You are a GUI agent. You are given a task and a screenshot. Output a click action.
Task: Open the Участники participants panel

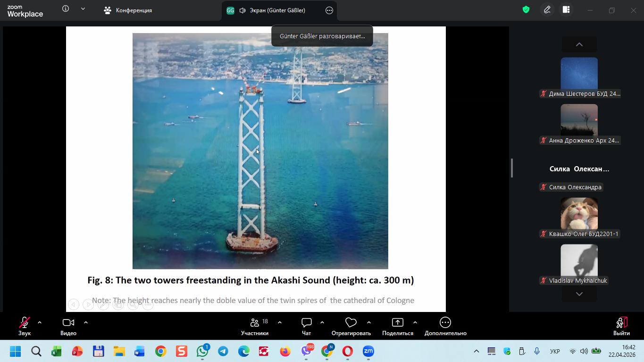(255, 326)
